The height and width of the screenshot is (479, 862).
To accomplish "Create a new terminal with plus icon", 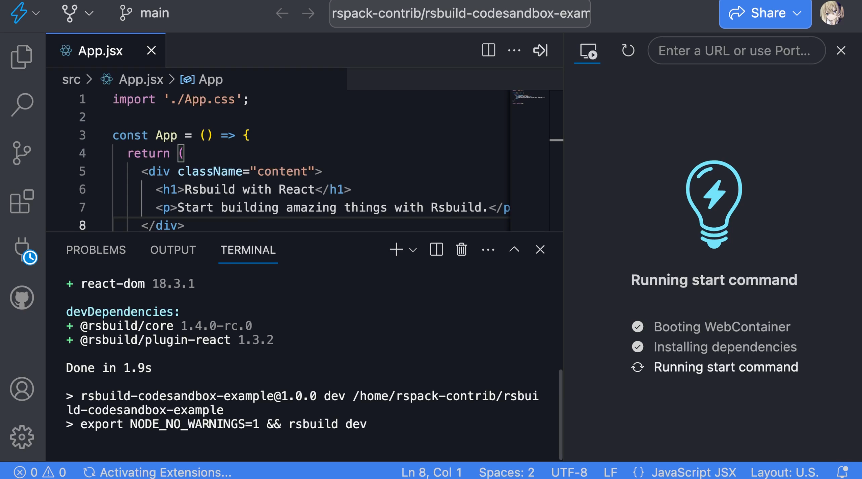I will click(x=396, y=250).
